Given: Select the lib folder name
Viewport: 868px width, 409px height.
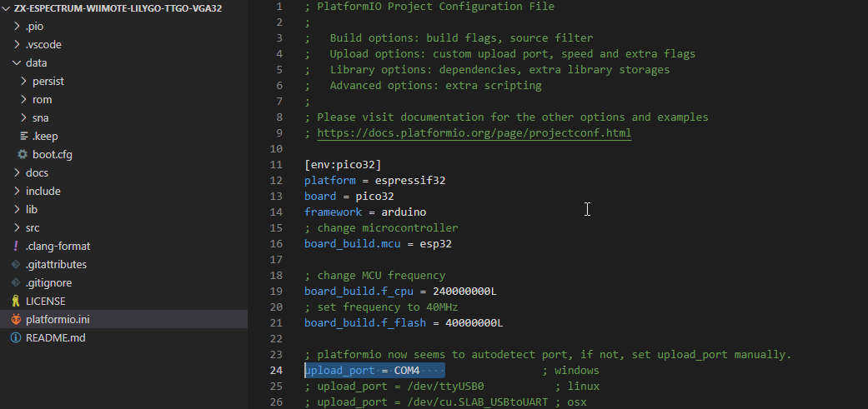Looking at the screenshot, I should [32, 209].
